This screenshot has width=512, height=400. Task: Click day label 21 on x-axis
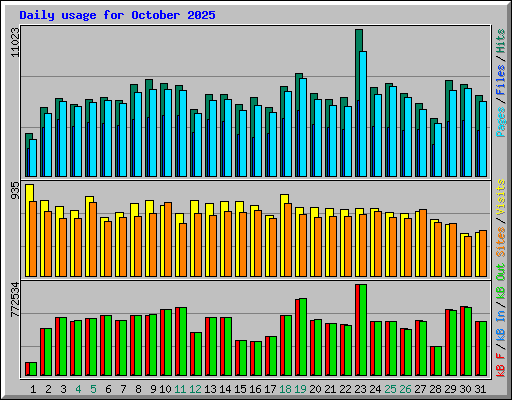[x=330, y=389]
